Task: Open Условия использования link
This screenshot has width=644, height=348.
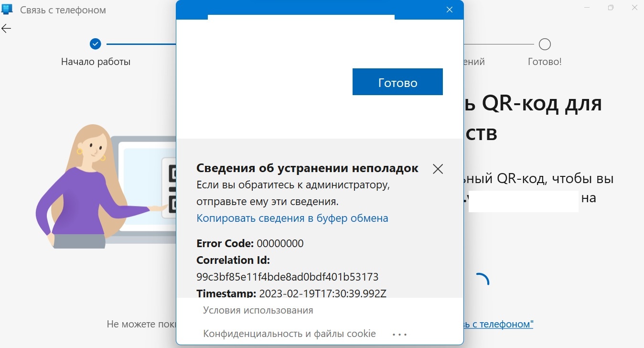Action: 258,310
